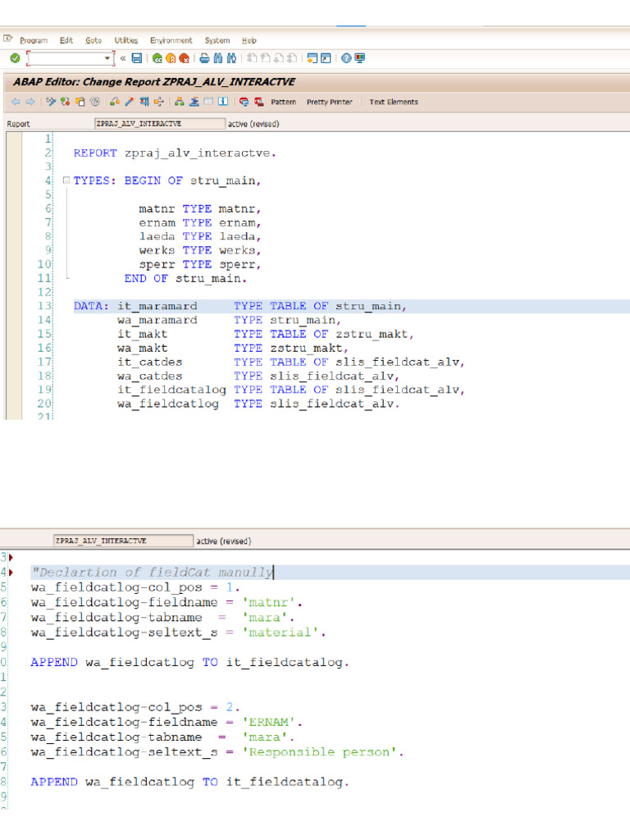Click the fieldname = 'matnr' line

tap(166, 603)
